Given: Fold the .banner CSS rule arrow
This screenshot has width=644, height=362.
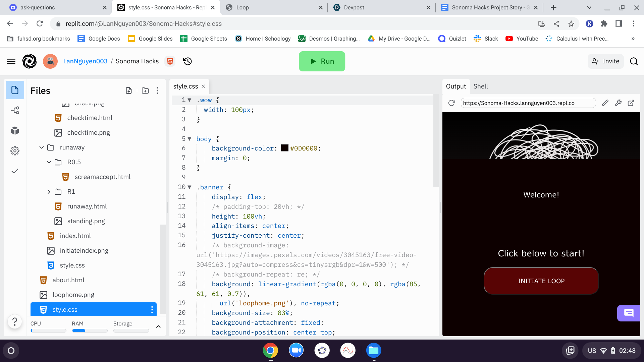Looking at the screenshot, I should tap(190, 187).
